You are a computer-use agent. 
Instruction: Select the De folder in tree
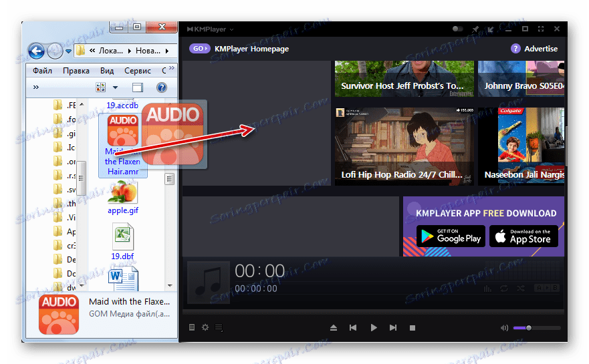coord(64,259)
